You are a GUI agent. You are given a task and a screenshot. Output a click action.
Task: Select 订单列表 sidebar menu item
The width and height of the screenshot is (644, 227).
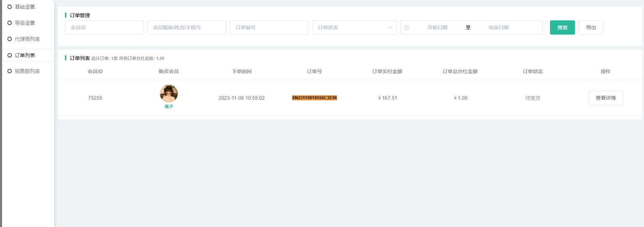coord(25,55)
